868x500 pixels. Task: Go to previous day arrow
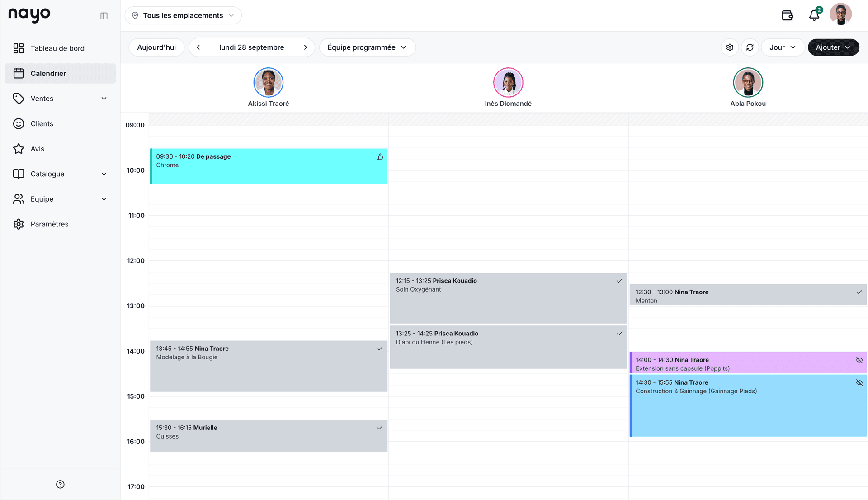click(198, 47)
